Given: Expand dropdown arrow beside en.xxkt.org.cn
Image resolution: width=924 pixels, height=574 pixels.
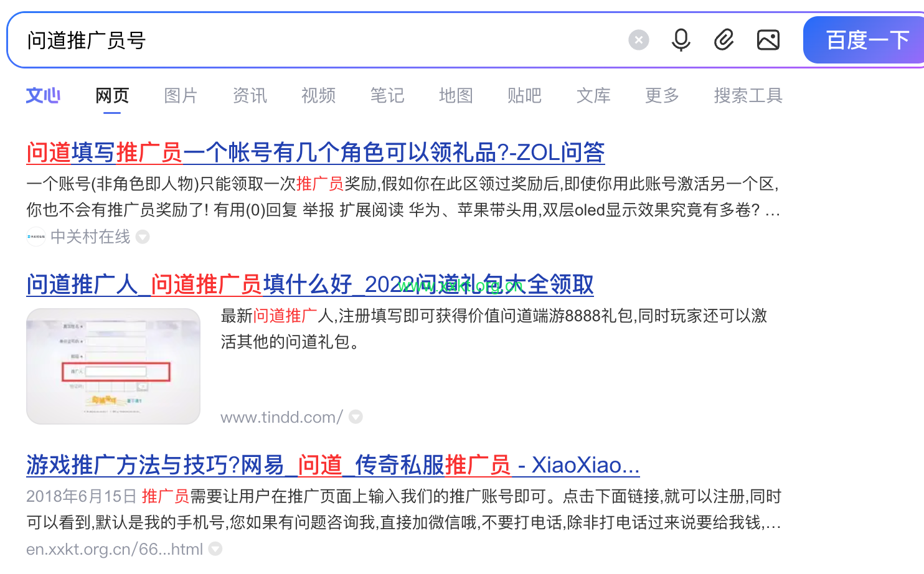Looking at the screenshot, I should click(x=215, y=548).
